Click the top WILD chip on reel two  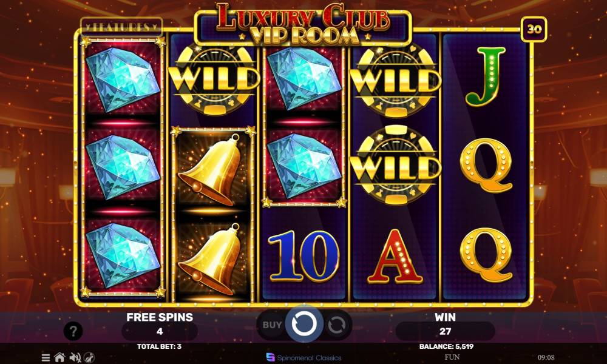coord(214,79)
